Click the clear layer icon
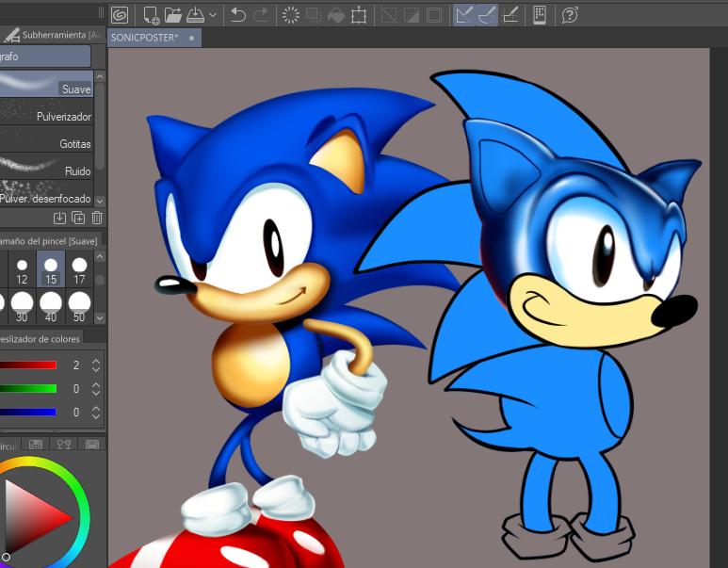 [291, 15]
